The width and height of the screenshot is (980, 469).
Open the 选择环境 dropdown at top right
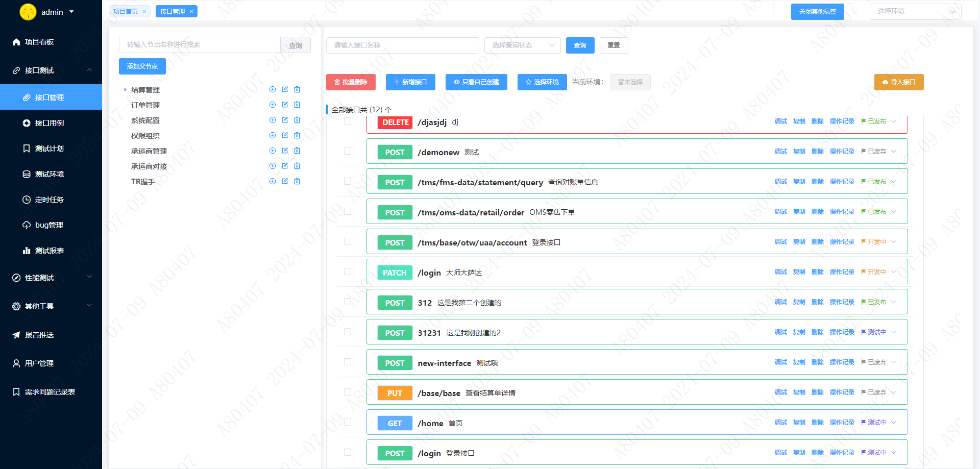click(x=915, y=12)
